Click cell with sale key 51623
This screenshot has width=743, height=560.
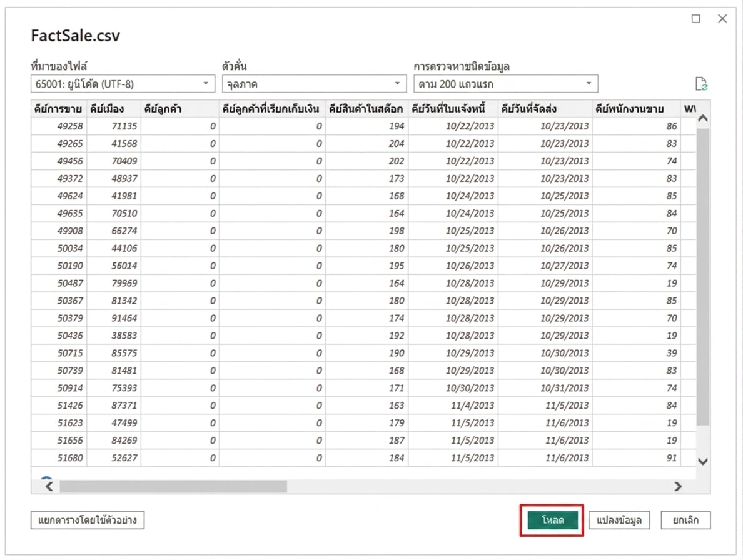[x=59, y=423]
